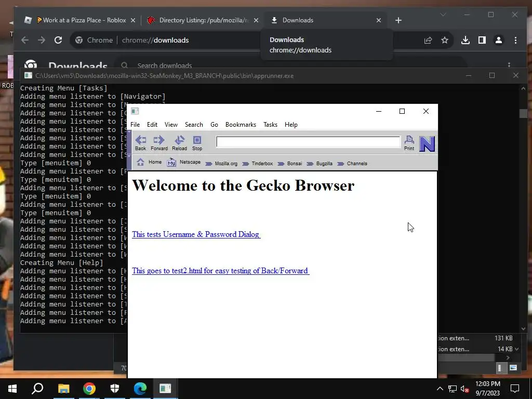Follow the test2.html Back/Forward link

coord(220,271)
